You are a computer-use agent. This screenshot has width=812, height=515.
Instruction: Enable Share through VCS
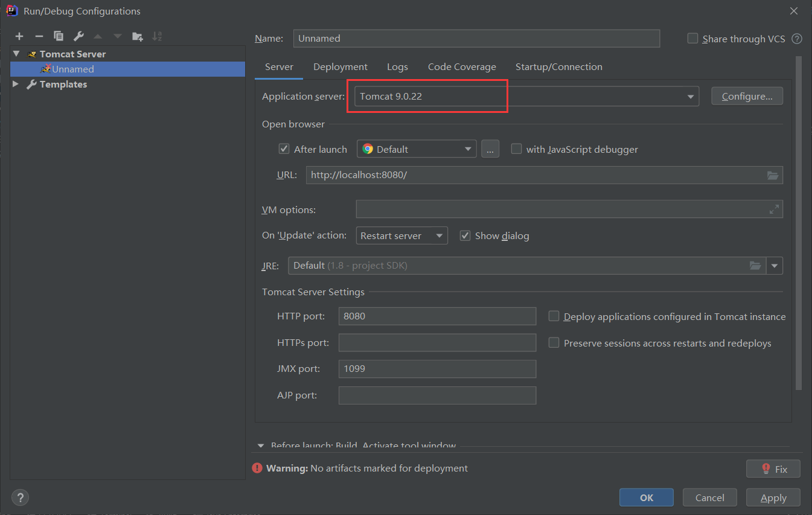tap(692, 39)
